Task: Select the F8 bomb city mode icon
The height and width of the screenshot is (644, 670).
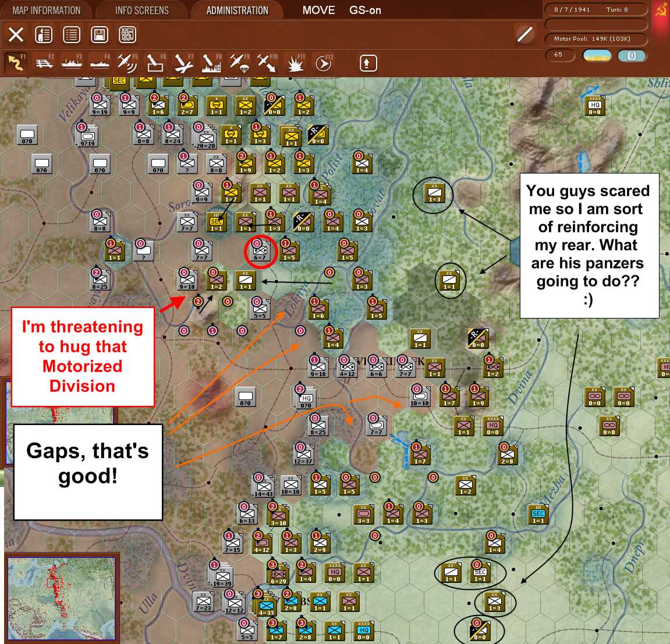Action: pyautogui.click(x=211, y=63)
